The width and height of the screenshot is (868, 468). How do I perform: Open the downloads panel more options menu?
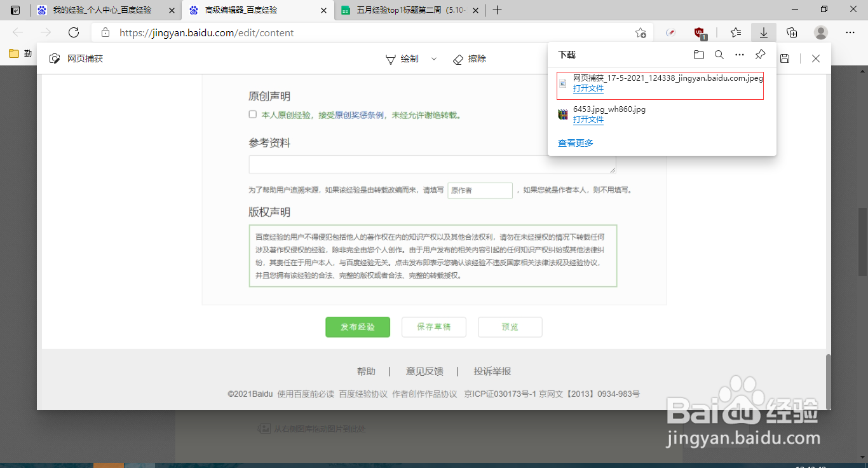tap(739, 55)
